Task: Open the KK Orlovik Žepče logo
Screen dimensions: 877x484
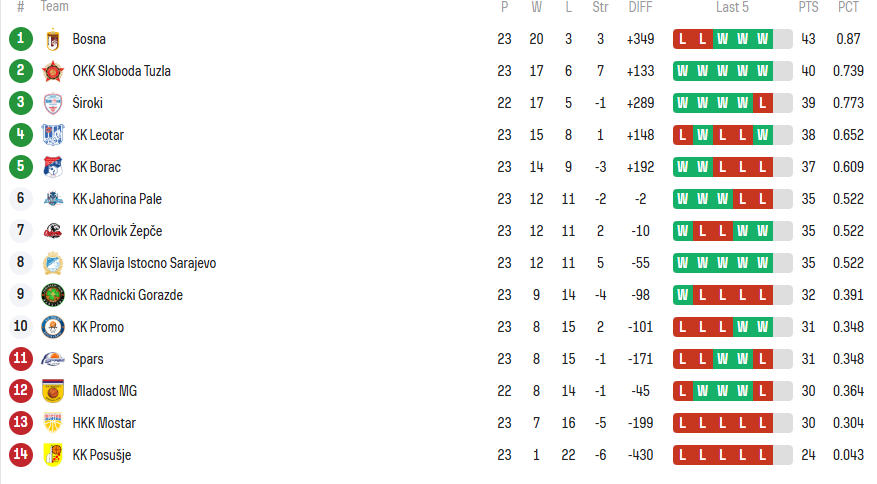Action: [x=53, y=231]
